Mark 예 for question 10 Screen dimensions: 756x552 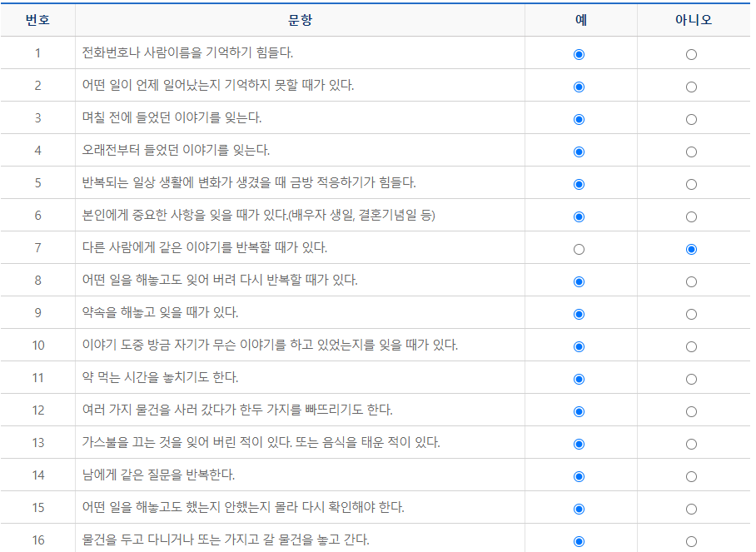(x=579, y=346)
